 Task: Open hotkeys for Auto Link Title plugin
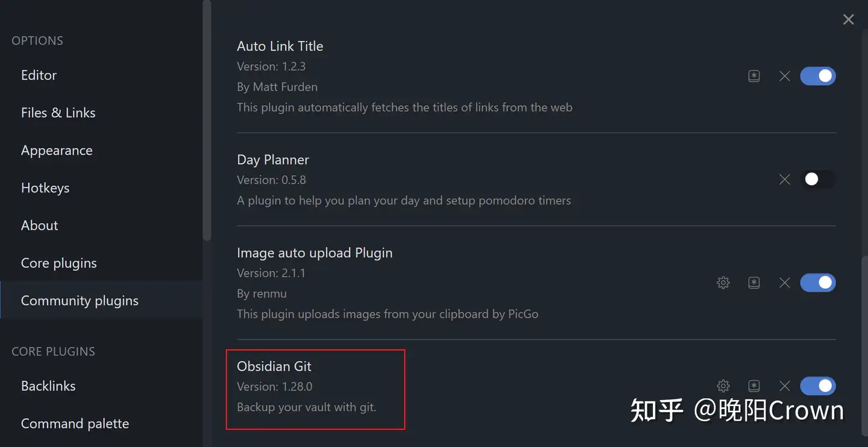coord(754,76)
